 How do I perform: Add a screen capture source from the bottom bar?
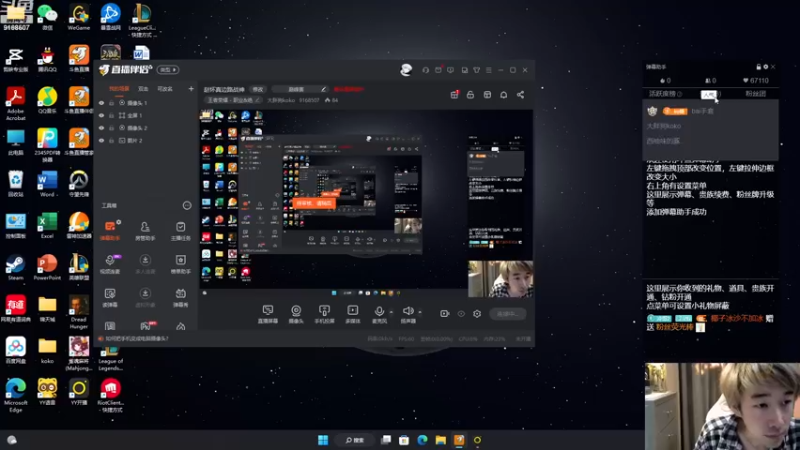click(x=267, y=314)
